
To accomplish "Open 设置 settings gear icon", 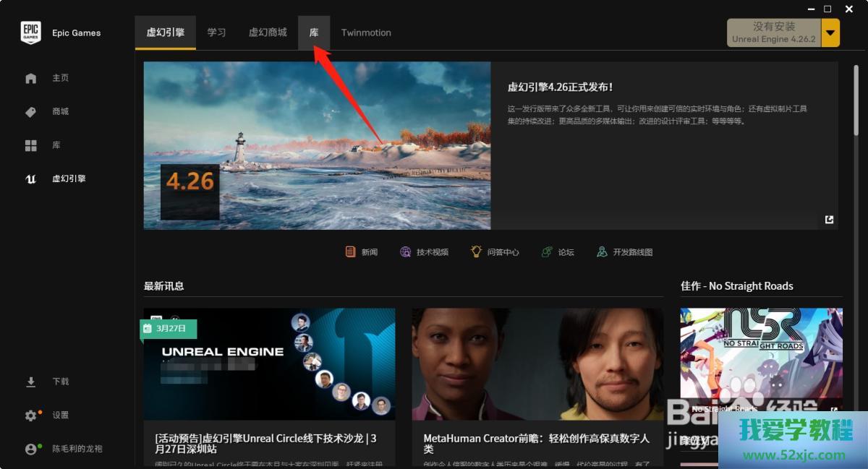I will click(x=30, y=416).
